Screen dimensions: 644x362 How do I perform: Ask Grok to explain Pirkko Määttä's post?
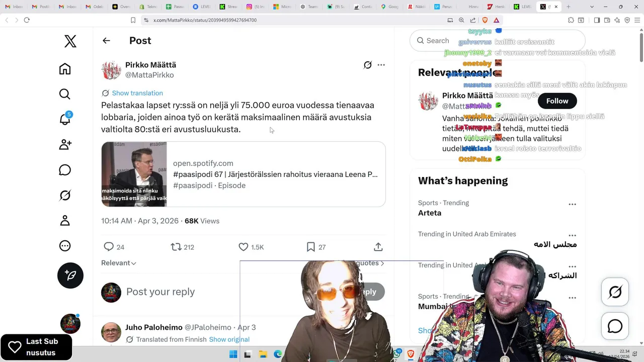(368, 65)
